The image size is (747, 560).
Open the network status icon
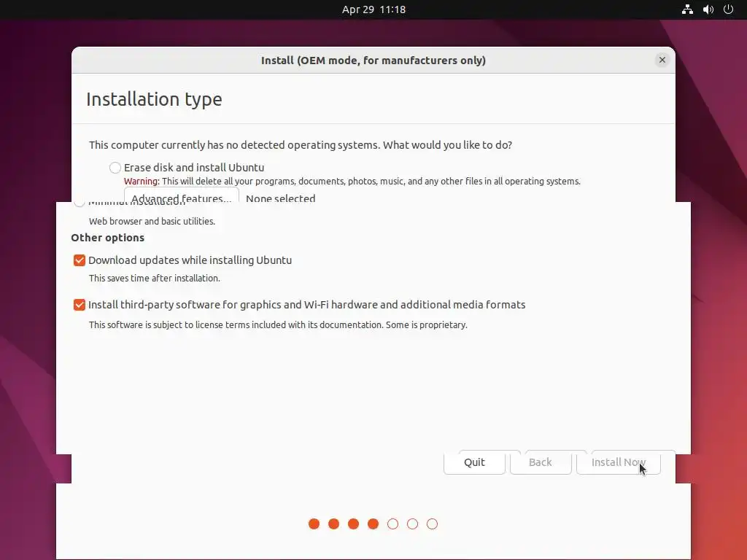point(687,9)
